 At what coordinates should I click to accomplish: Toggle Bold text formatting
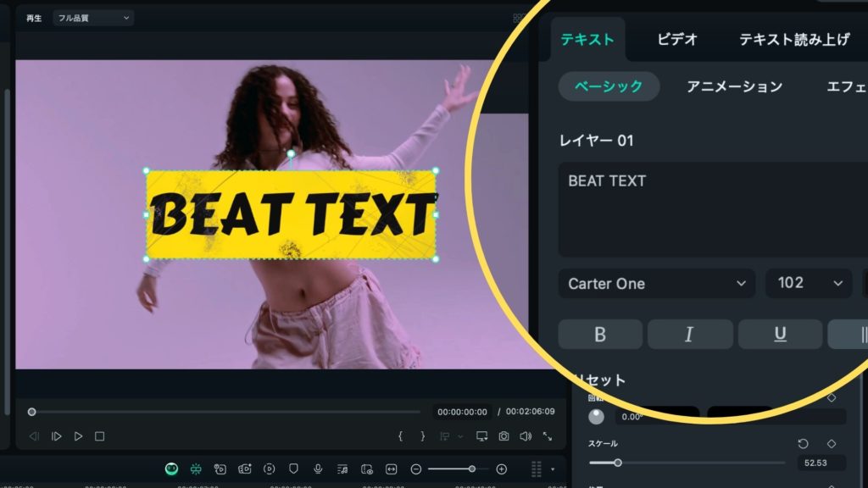pos(600,335)
